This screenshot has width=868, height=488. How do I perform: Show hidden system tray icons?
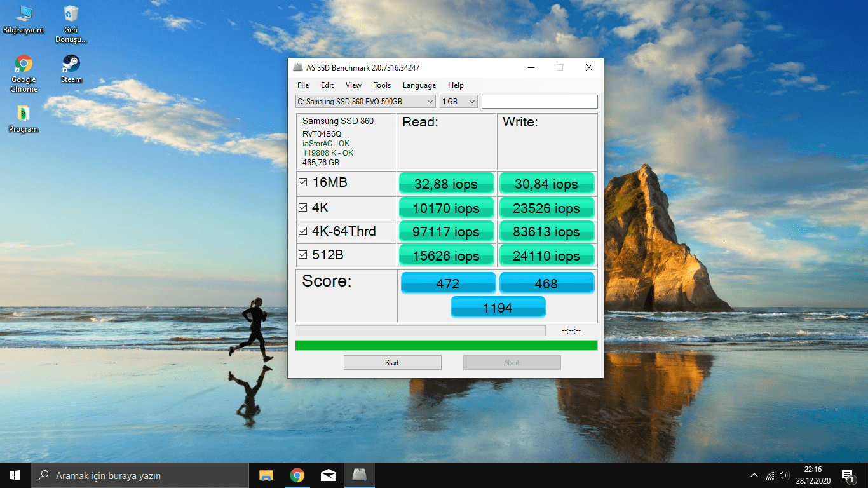[754, 475]
